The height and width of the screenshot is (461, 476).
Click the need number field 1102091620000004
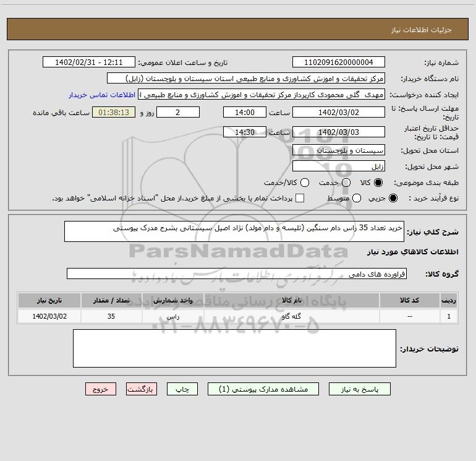(339, 62)
